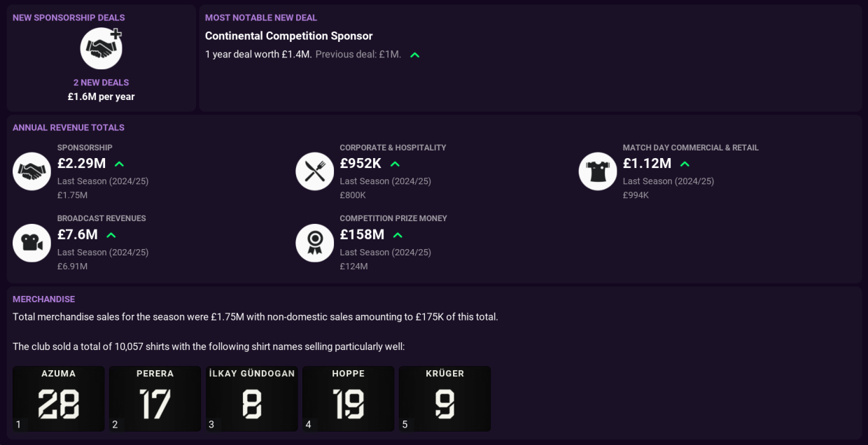868x445 pixels.
Task: Click the green arrow beside £952K
Action: coord(395,164)
